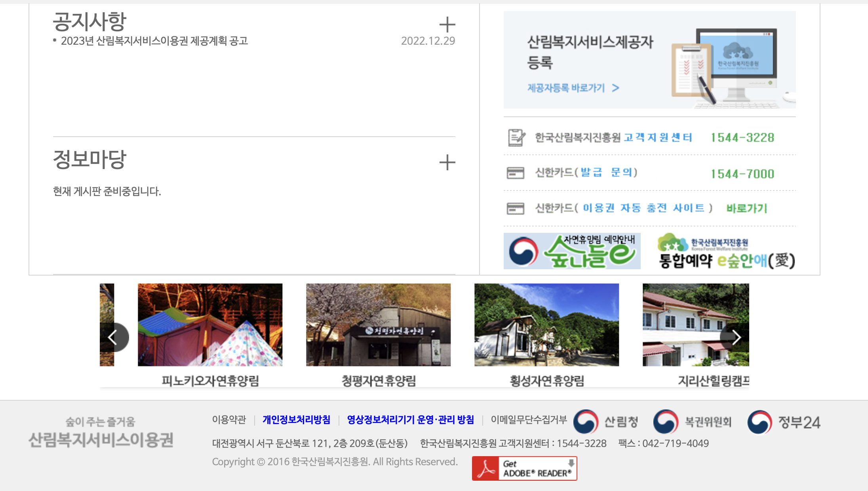This screenshot has width=868, height=491.
Task: Open 통합예약 e숲안애 banner
Action: coord(726,251)
